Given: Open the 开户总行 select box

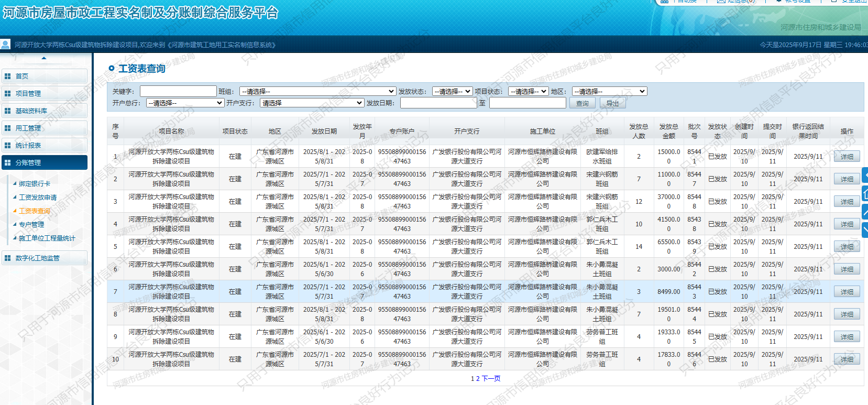Looking at the screenshot, I should 185,103.
